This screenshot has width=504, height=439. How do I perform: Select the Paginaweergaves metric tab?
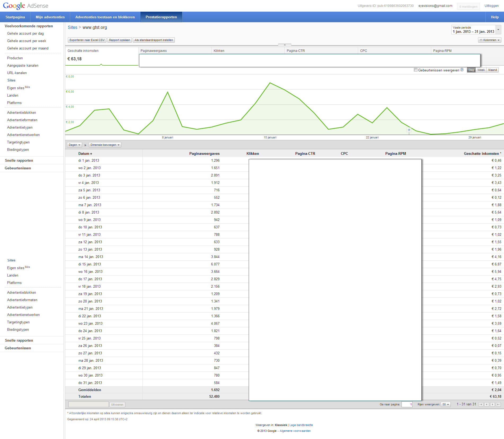(175, 51)
